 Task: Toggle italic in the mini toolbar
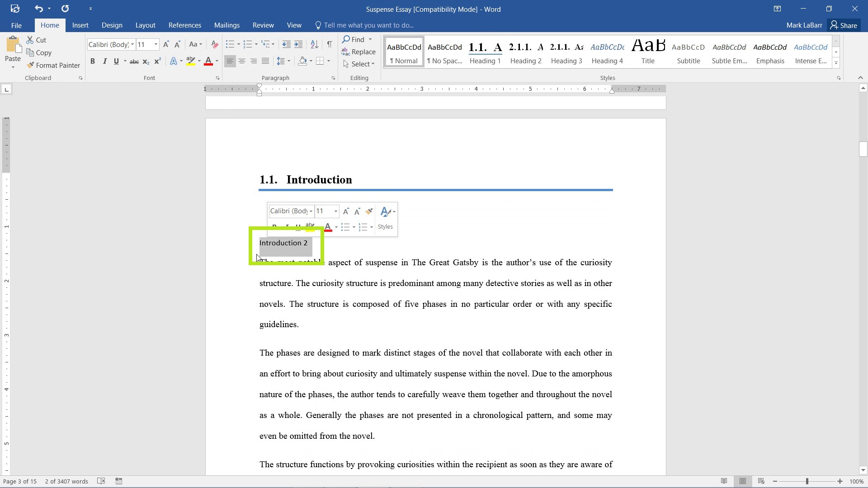coord(288,227)
